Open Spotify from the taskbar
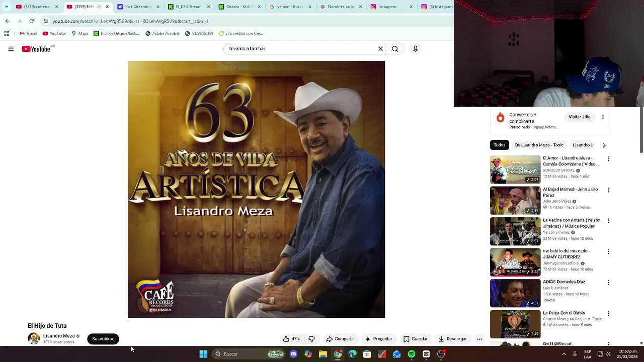The image size is (644, 362). pos(412,354)
